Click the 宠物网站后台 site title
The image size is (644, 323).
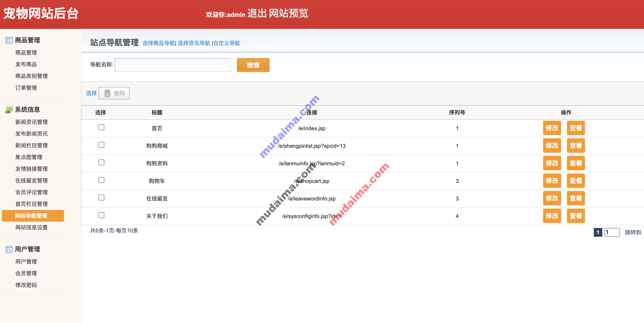click(41, 14)
